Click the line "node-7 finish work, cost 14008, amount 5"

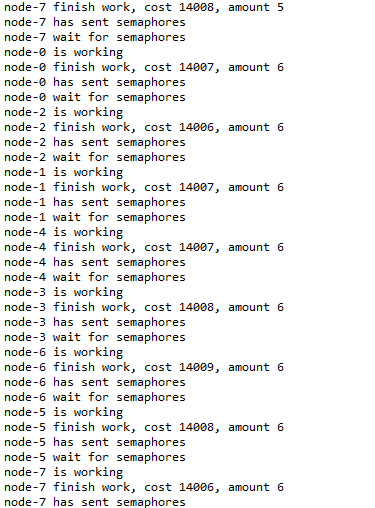pyautogui.click(x=144, y=7)
